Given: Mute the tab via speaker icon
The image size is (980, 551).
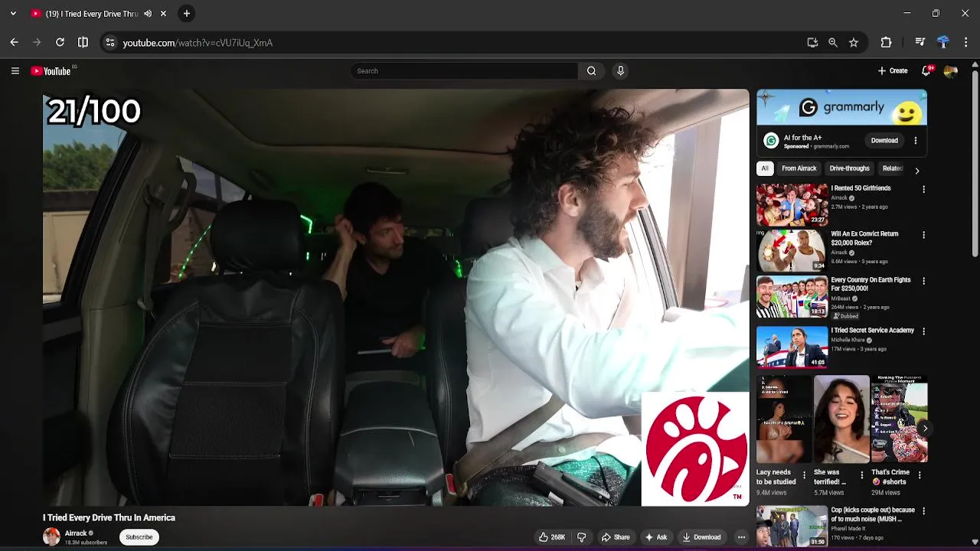Looking at the screenshot, I should (x=148, y=14).
